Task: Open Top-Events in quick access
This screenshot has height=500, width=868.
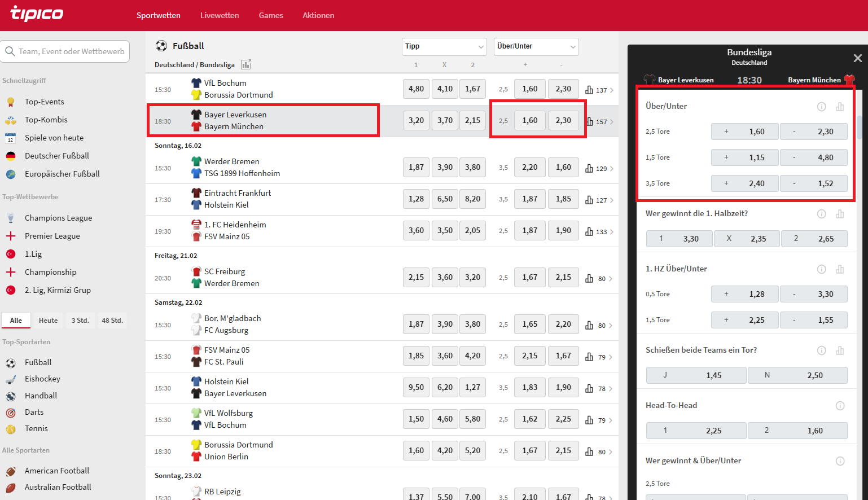Action: coord(45,102)
